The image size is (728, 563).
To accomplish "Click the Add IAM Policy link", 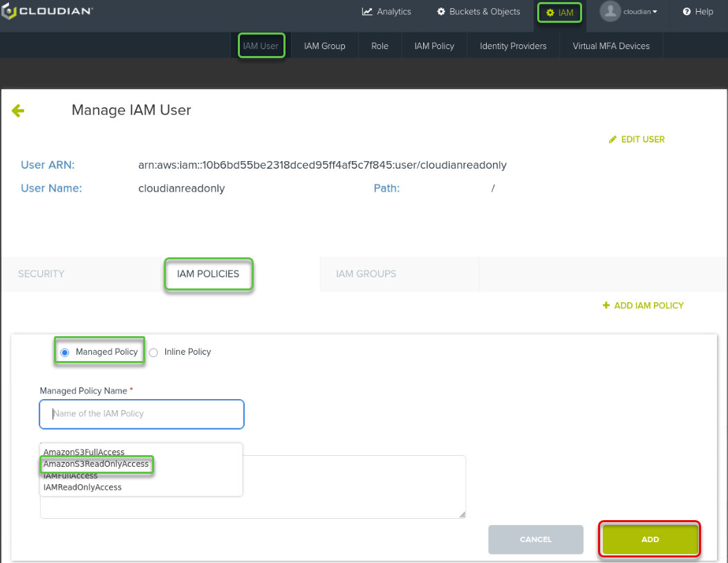I will click(x=643, y=306).
